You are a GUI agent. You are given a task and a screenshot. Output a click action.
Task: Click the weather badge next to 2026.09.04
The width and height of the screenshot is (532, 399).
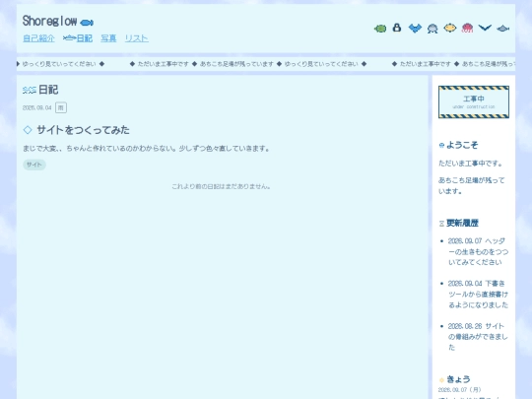61,108
